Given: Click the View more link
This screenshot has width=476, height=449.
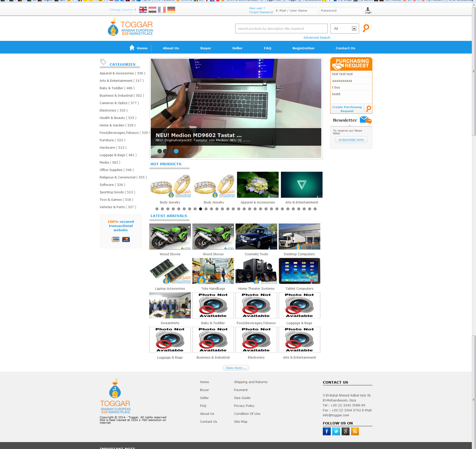Looking at the screenshot, I should point(236,368).
